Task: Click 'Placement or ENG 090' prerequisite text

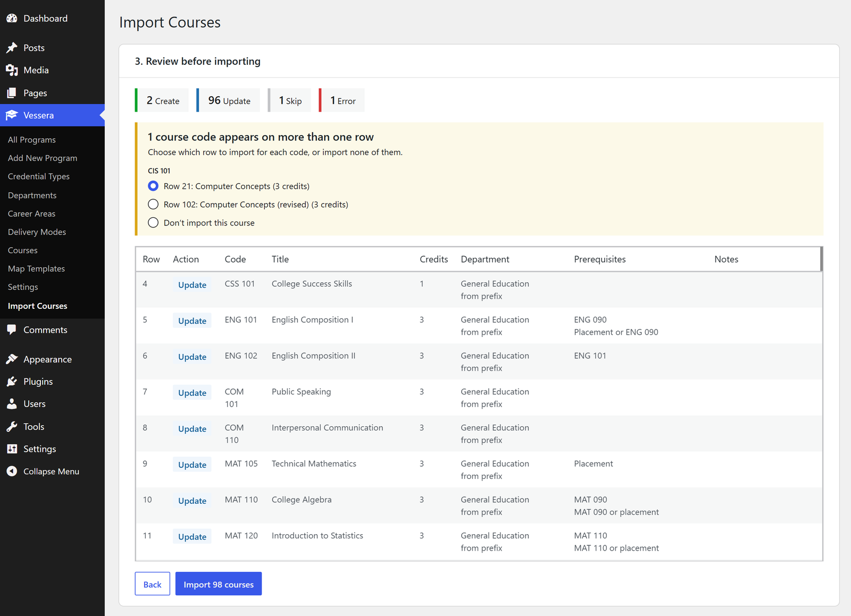Action: click(616, 332)
